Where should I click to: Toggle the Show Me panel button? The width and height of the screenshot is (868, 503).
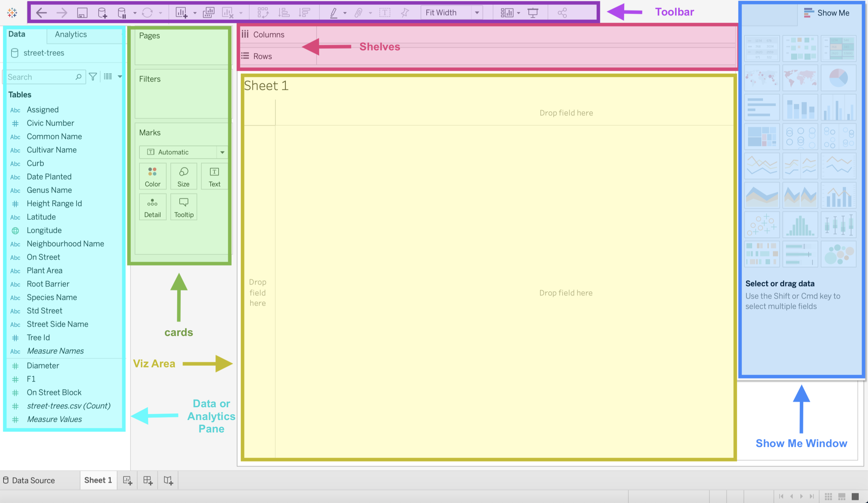click(826, 13)
